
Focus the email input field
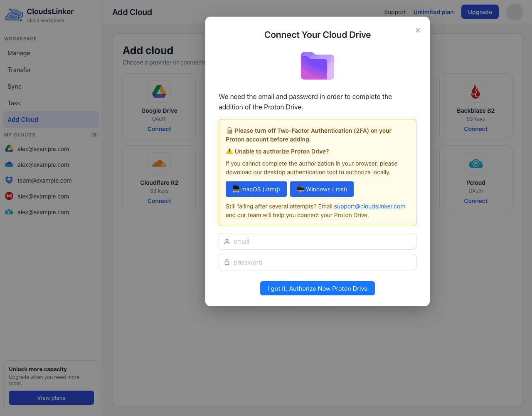(318, 241)
